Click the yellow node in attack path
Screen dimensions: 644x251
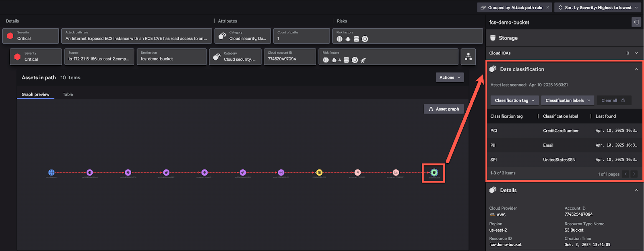[x=319, y=172]
